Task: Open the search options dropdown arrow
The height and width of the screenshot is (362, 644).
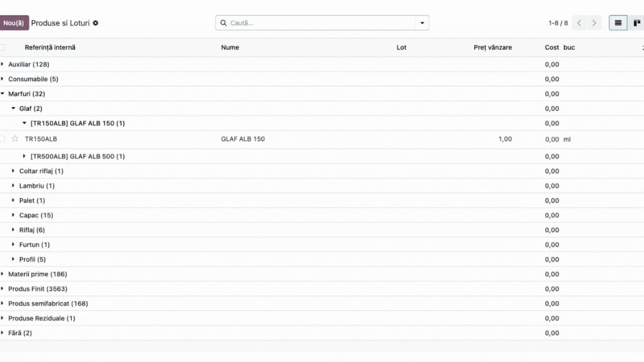Action: pos(422,23)
